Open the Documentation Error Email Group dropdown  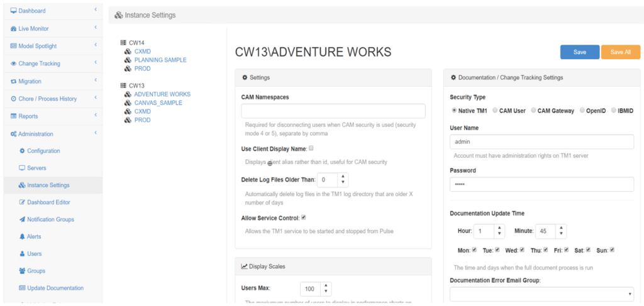coord(541,293)
